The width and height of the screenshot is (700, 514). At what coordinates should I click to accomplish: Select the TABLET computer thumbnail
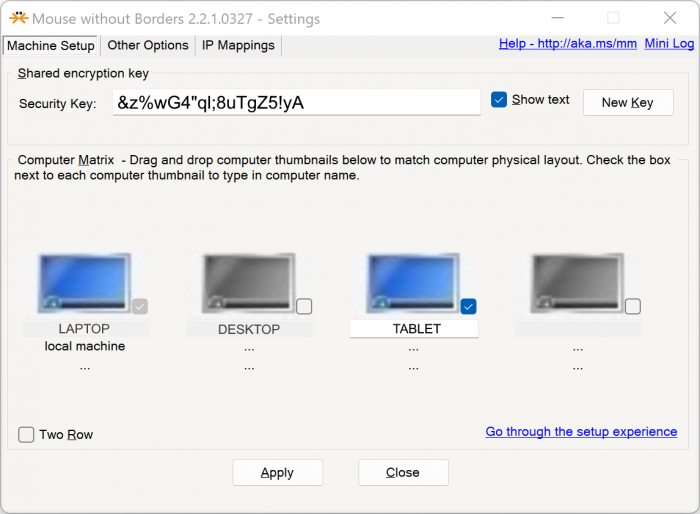point(413,283)
